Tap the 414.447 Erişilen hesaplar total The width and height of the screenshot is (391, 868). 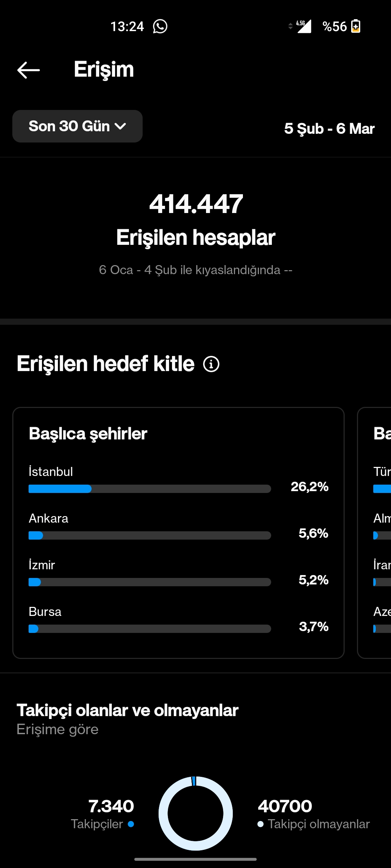(196, 220)
